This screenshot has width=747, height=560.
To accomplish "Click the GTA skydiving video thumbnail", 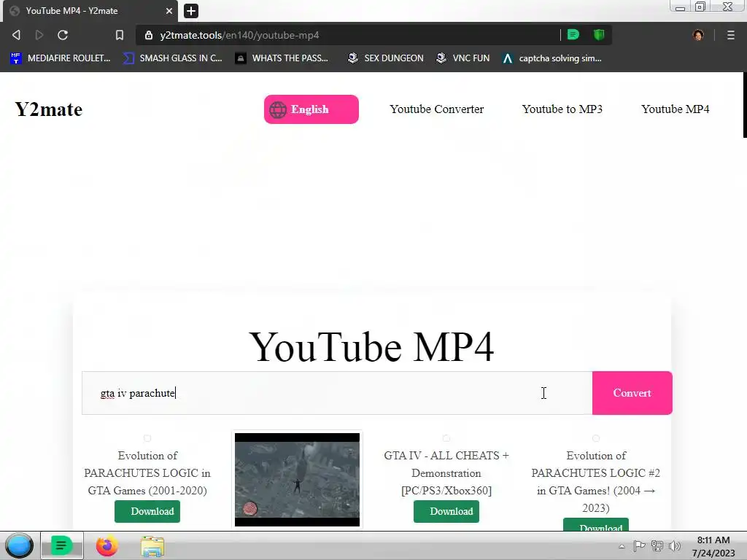I will (298, 480).
